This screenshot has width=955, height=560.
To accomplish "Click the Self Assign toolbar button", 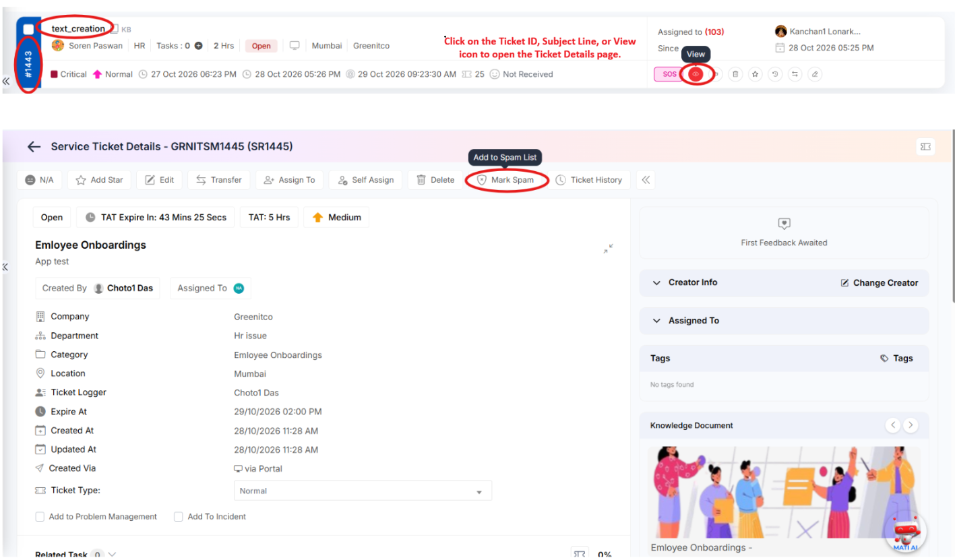I will tap(365, 180).
